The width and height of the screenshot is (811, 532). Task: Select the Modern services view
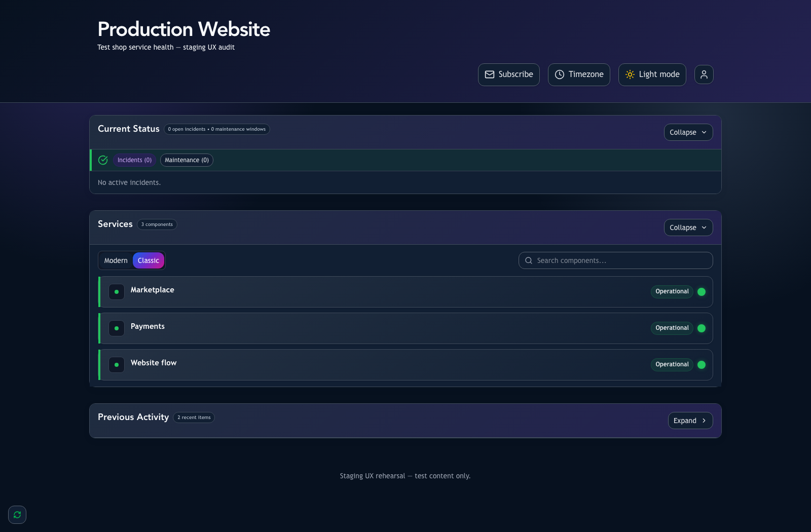[x=116, y=260]
